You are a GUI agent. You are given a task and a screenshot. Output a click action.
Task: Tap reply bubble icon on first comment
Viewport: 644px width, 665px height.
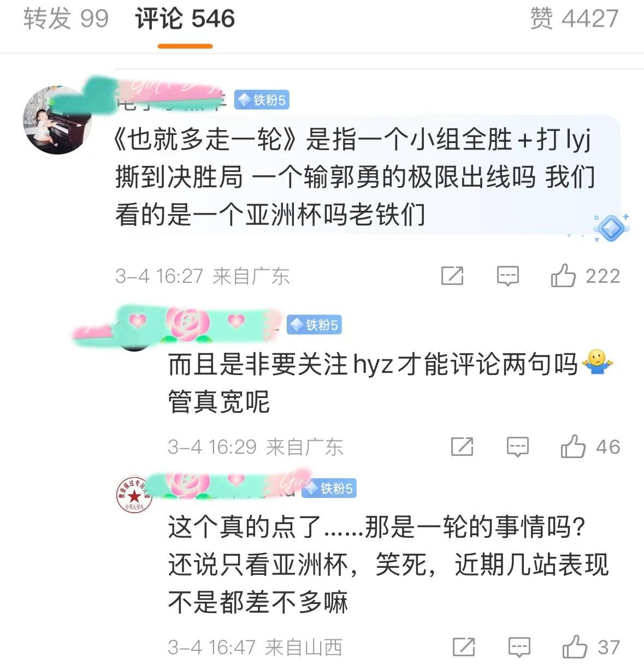507,276
